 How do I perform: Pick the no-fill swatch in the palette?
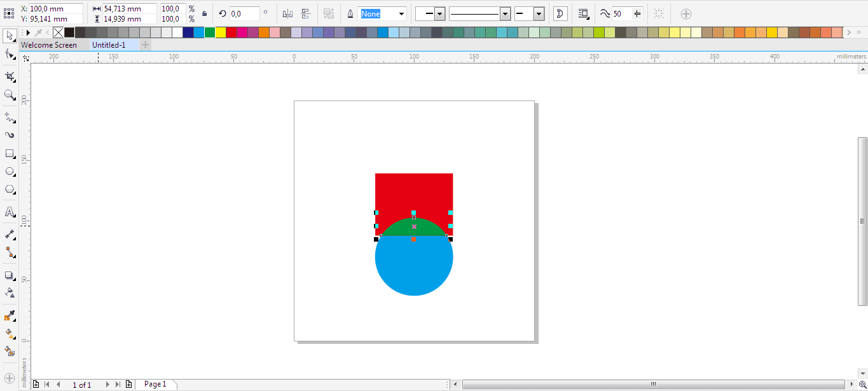(x=59, y=32)
